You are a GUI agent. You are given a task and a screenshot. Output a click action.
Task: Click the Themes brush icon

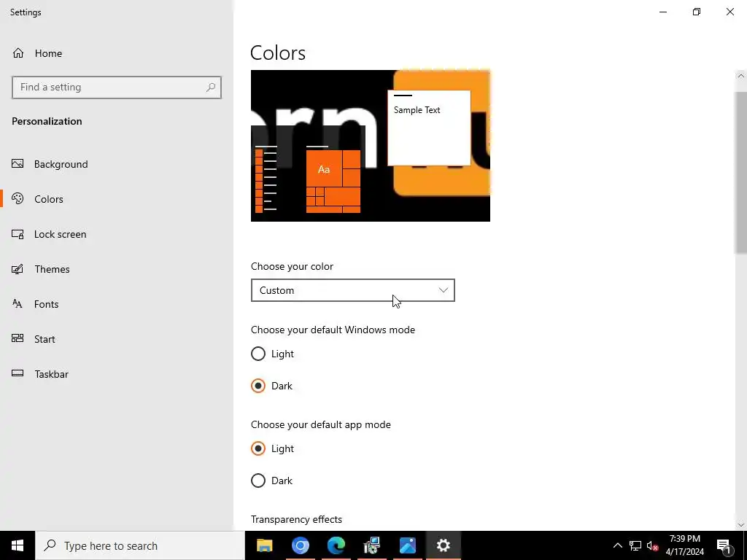pyautogui.click(x=18, y=269)
